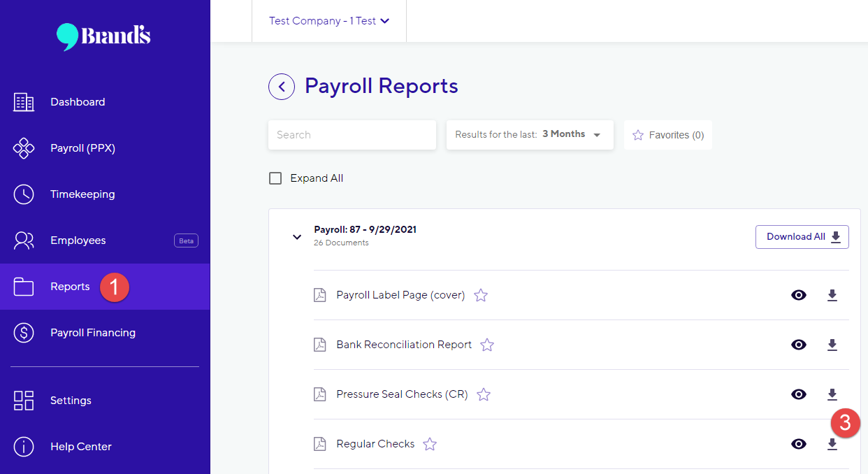Open the Help Center info icon
Screen dimensions: 868x474
click(x=24, y=447)
